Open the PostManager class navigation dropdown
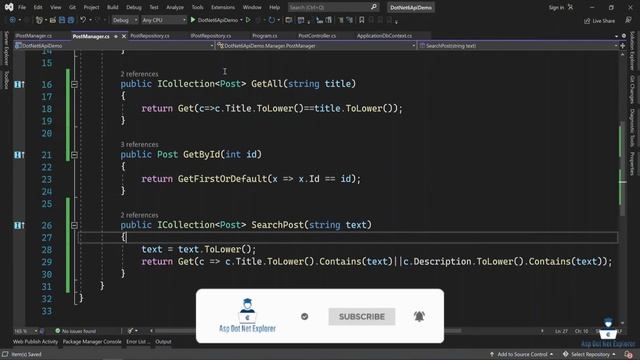640x360 pixels. tap(316, 46)
